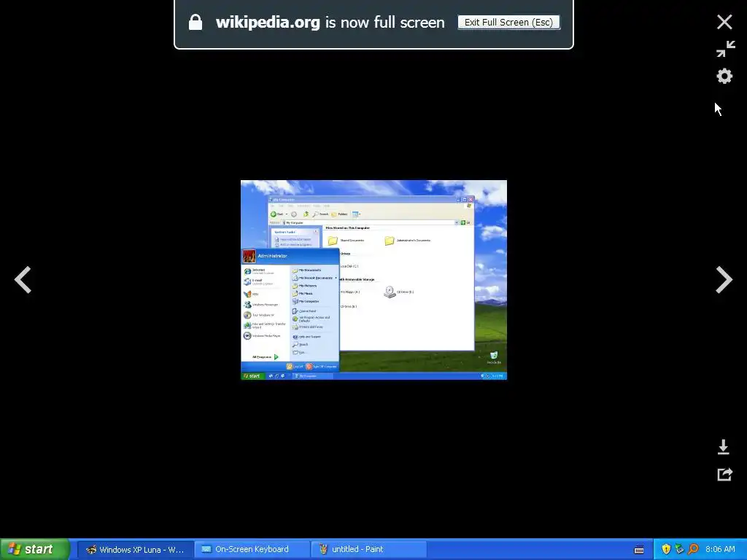Click the 8:06 AM clock
This screenshot has width=747, height=560.
pyautogui.click(x=720, y=549)
